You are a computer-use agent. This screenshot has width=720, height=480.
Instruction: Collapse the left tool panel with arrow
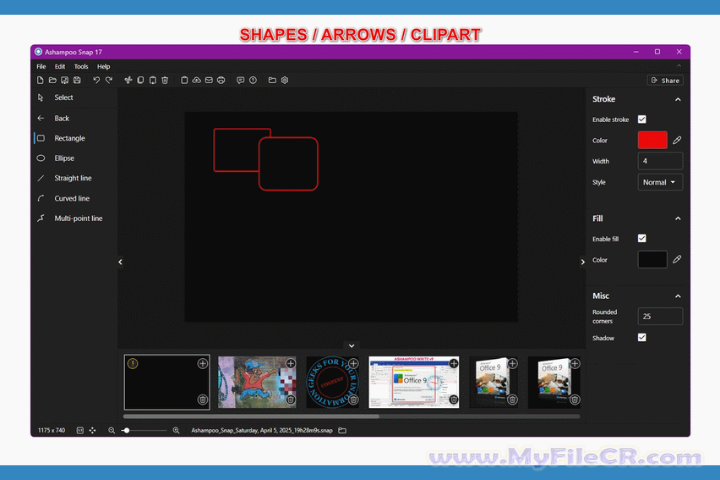[x=120, y=262]
